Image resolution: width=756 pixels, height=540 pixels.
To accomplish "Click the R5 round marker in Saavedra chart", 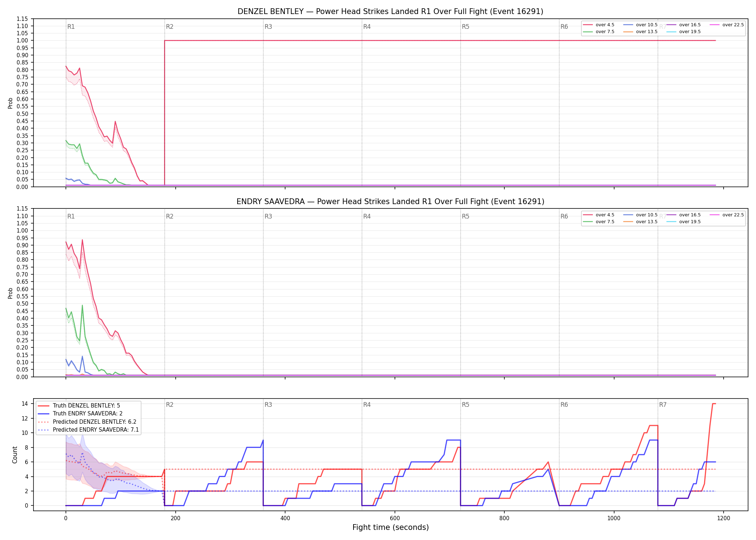I will (465, 216).
